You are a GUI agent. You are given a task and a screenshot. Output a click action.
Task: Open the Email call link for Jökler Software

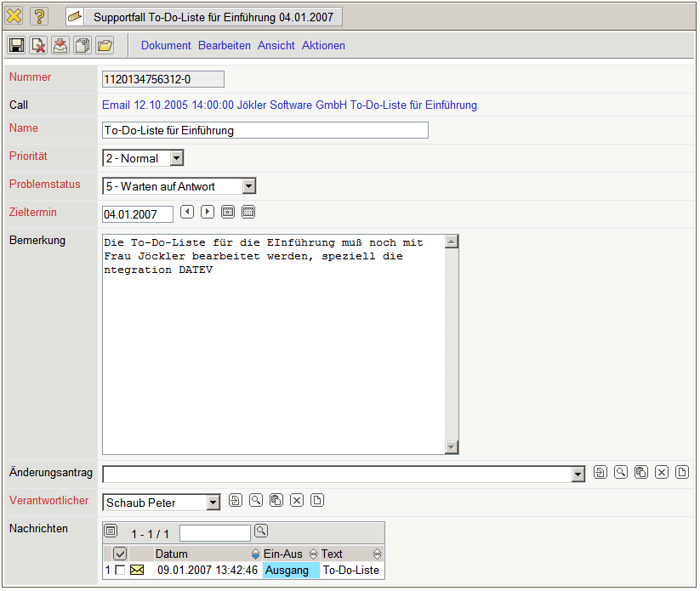point(289,105)
